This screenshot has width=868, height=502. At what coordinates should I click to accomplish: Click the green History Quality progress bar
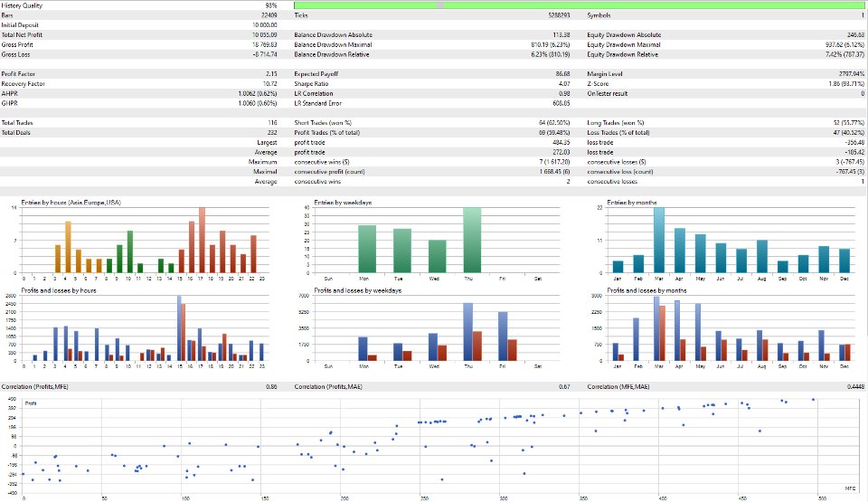(x=579, y=5)
